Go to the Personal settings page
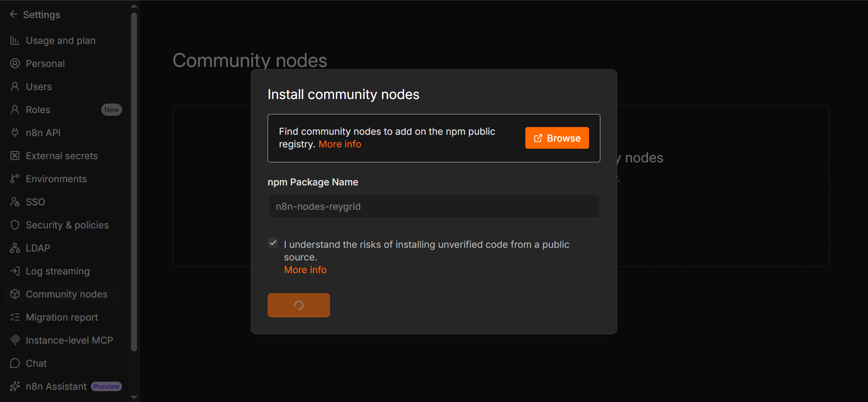 (64, 64)
